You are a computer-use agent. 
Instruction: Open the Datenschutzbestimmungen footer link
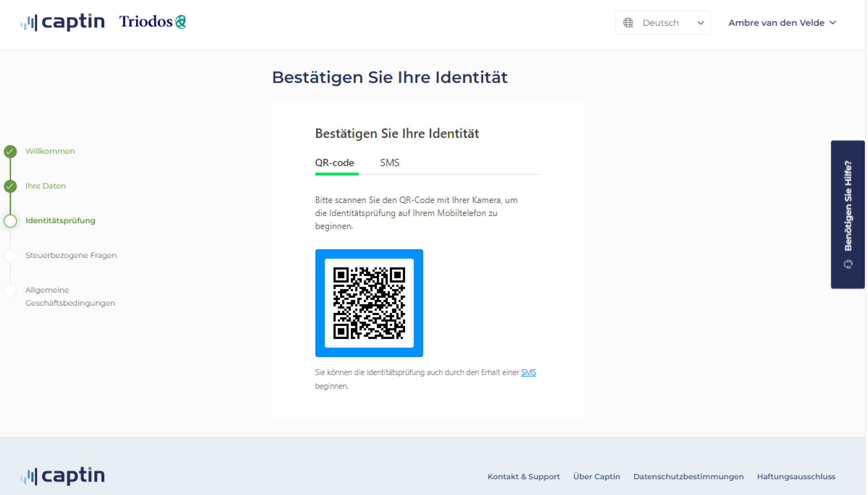pyautogui.click(x=688, y=476)
